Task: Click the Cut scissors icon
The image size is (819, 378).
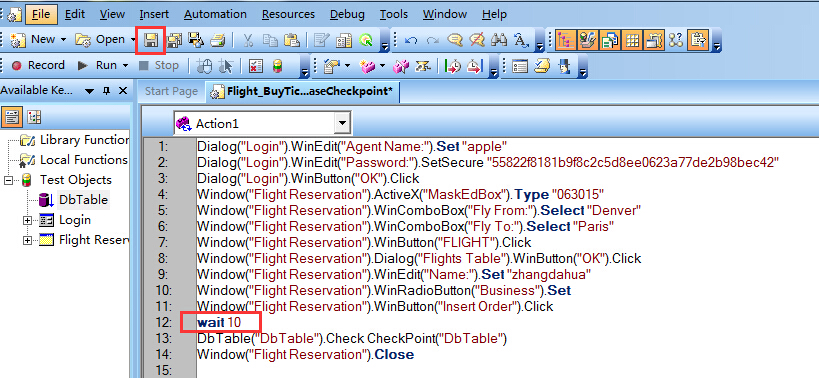Action: tap(249, 40)
